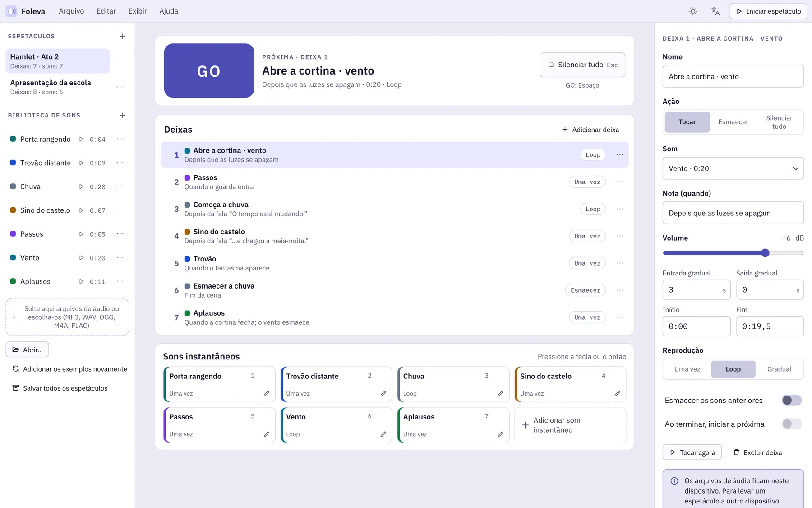Open more options for cue Passos

(x=620, y=182)
